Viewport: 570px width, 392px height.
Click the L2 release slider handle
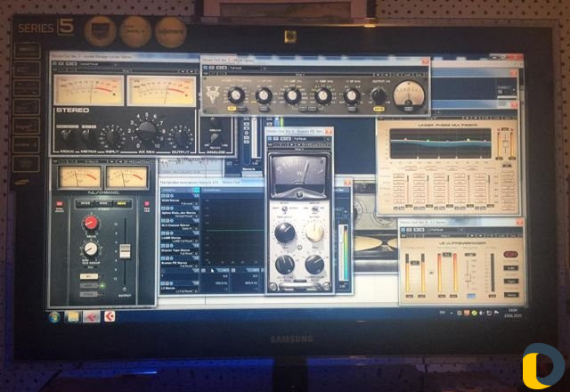tap(468, 279)
